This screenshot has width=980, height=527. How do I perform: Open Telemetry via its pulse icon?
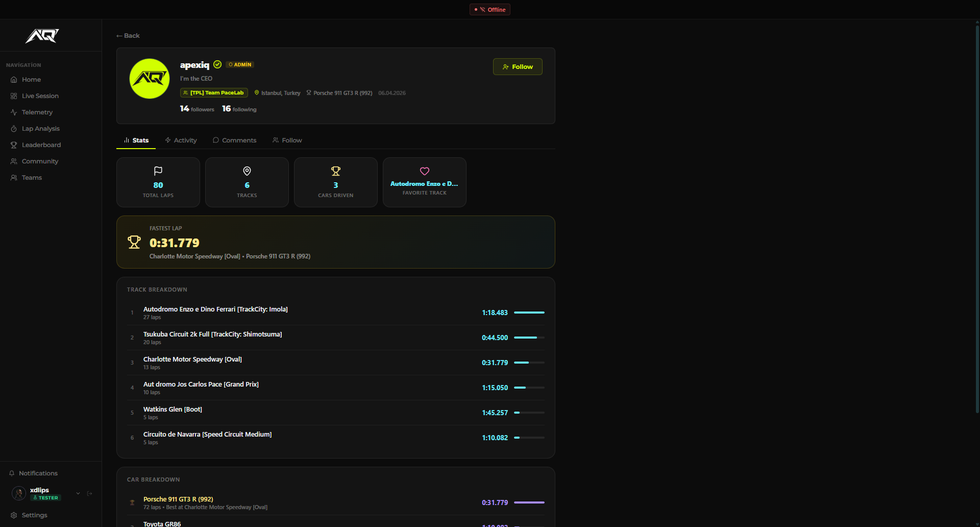[14, 112]
